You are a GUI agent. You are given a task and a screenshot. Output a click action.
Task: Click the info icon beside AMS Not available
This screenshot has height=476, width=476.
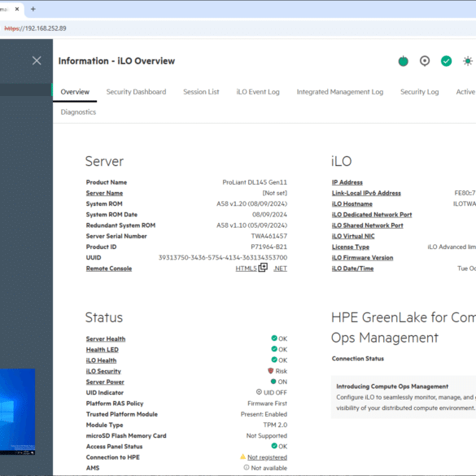click(247, 468)
